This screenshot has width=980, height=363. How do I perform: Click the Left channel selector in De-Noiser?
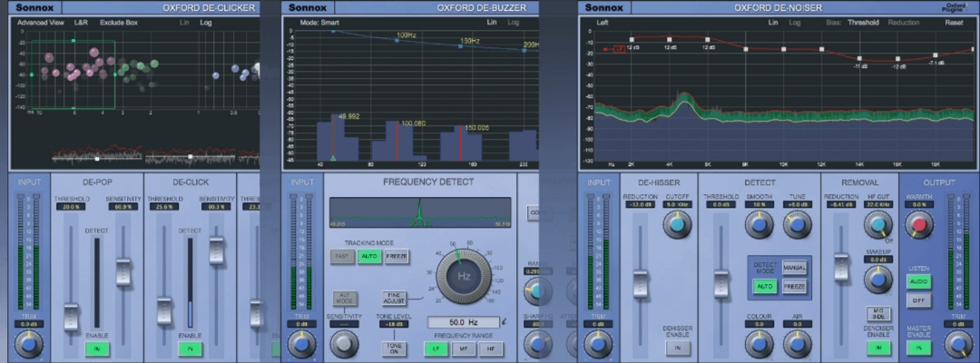[x=603, y=23]
